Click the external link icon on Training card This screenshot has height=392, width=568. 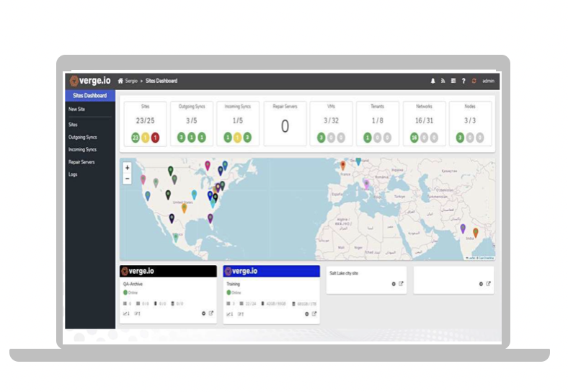pos(314,313)
